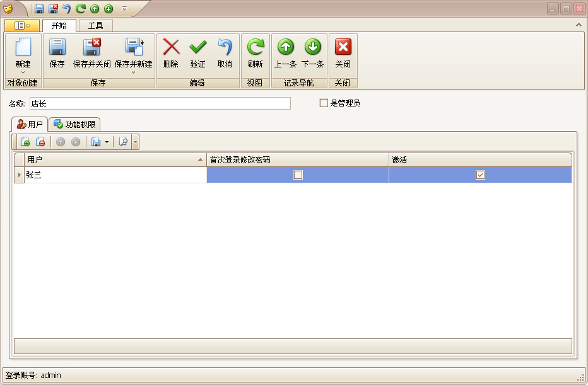Open dropdown arrow next to export icon
588x385 pixels.
pos(107,142)
